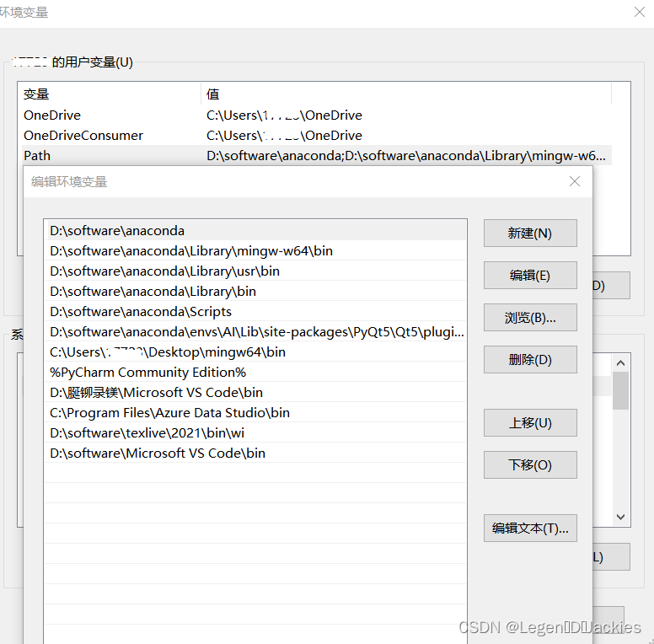Viewport: 654px width, 644px height.
Task: Click the 删除(D) button
Action: click(530, 360)
